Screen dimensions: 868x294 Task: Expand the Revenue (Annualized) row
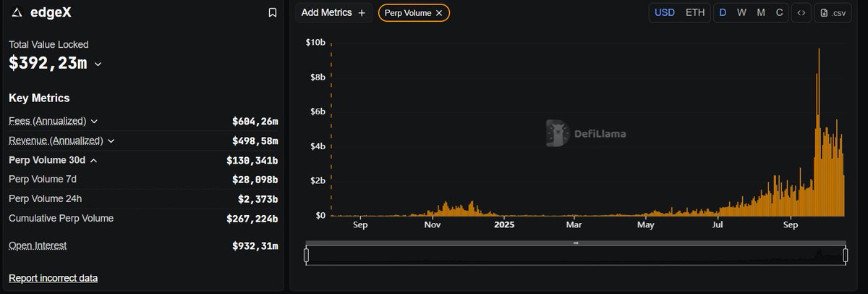point(111,140)
